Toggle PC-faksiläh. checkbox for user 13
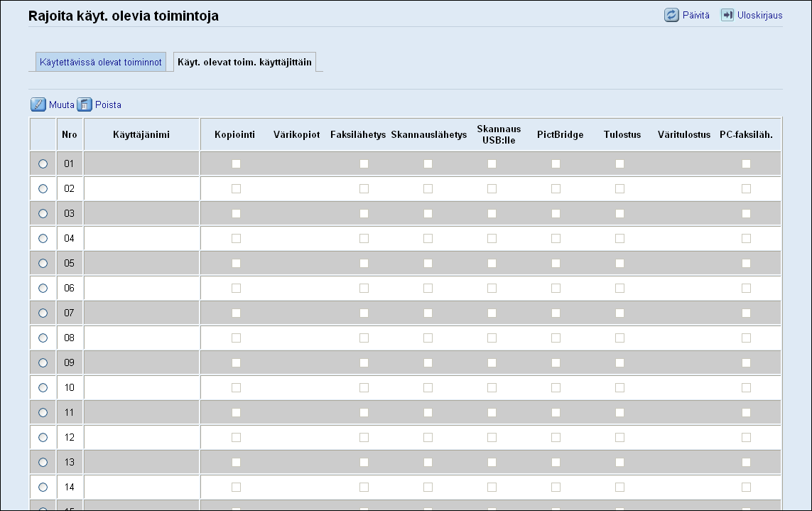812x511 pixels. [746, 462]
